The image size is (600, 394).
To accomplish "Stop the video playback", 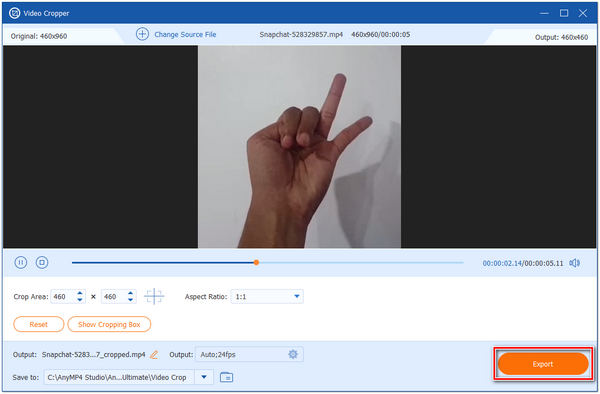I will (42, 262).
